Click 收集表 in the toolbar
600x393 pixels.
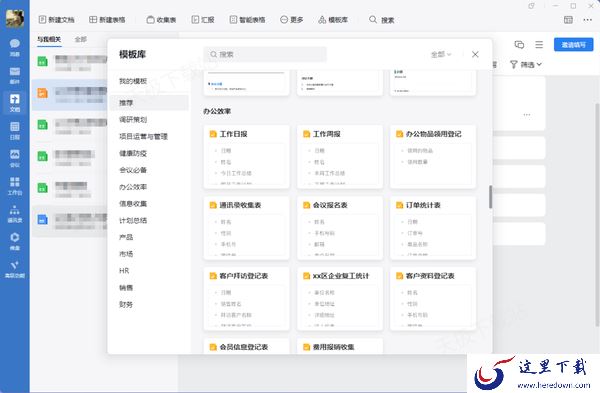click(x=161, y=20)
